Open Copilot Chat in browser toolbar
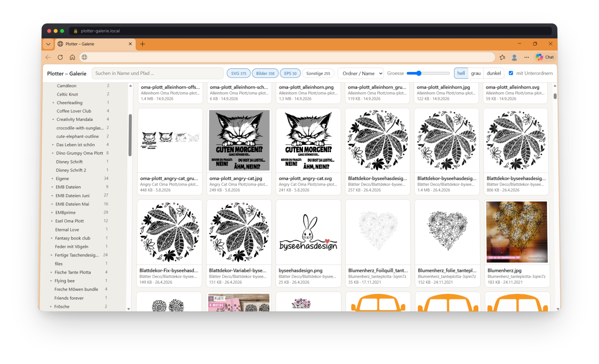Viewport: 599px width, 364px height. click(545, 57)
